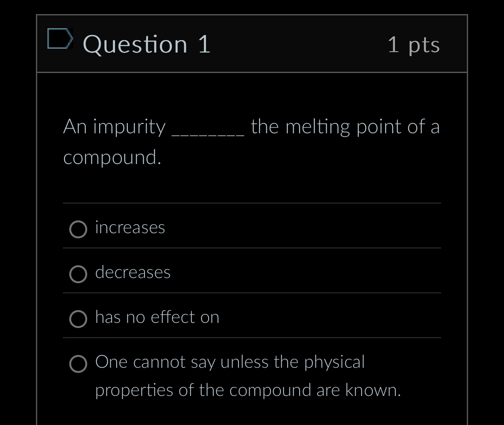Click the 'Question 1' header title

coord(147,44)
